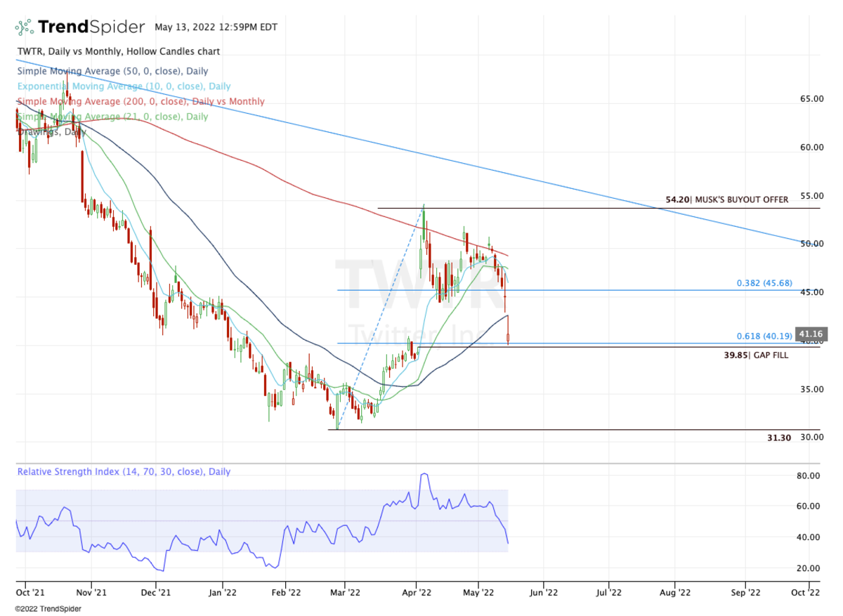Image resolution: width=843 pixels, height=616 pixels.
Task: Toggle the 200-day Simple Moving Average line
Action: [x=140, y=101]
